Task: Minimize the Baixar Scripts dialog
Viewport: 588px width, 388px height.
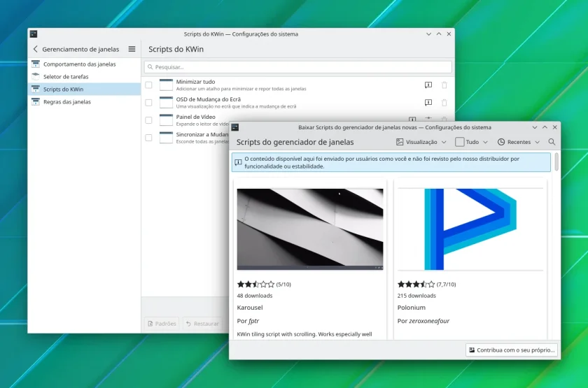Action: [x=535, y=127]
